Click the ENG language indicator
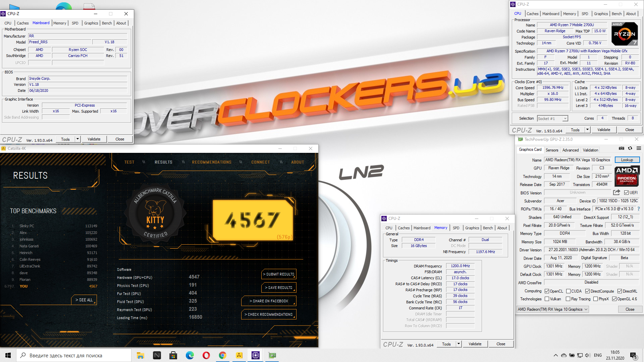Viewport: 644px width, 362px height. [x=598, y=355]
